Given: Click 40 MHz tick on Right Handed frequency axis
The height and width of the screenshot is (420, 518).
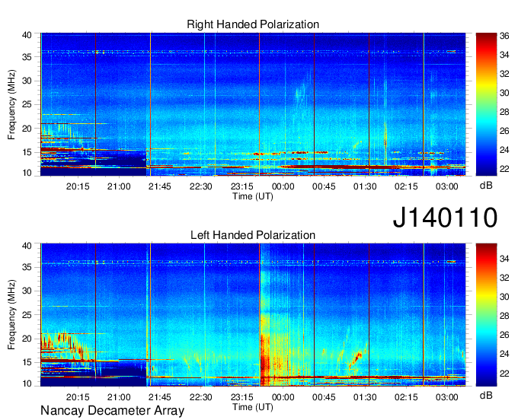Looking at the screenshot, I should coord(27,35).
